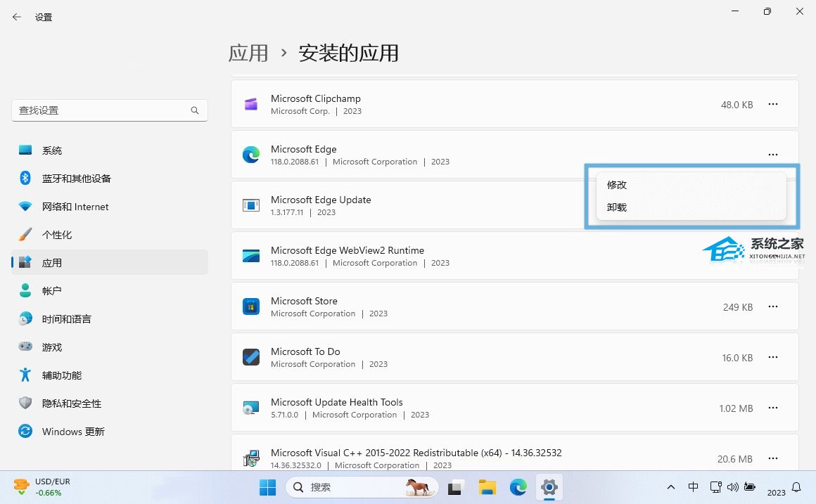816x504 pixels.
Task: Select 辅助功能 in sidebar
Action: coord(63,375)
